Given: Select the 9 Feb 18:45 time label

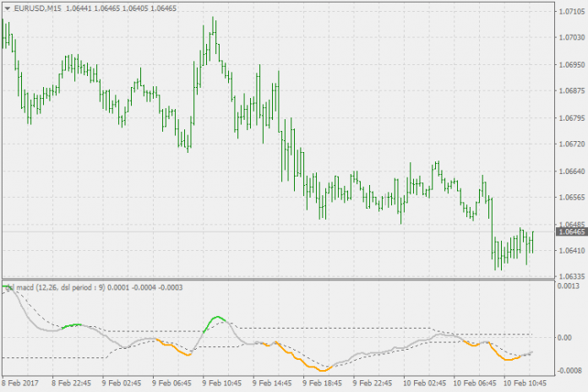Looking at the screenshot, I should [324, 384].
